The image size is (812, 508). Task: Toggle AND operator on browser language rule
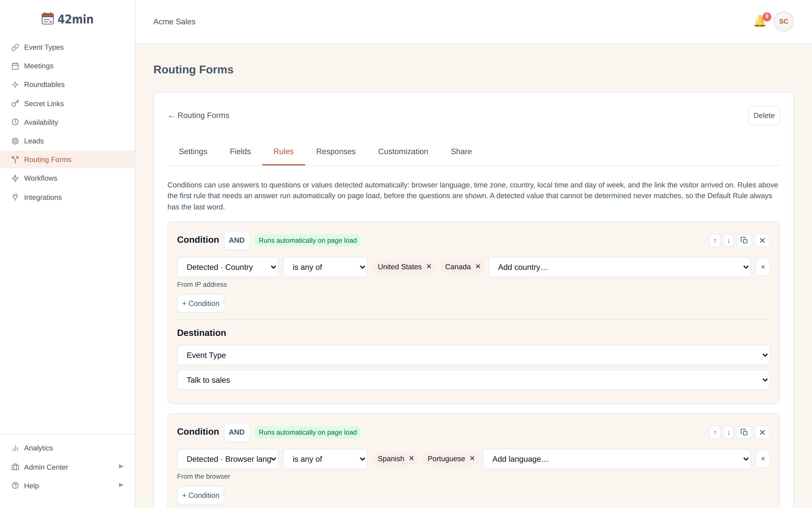click(x=237, y=432)
